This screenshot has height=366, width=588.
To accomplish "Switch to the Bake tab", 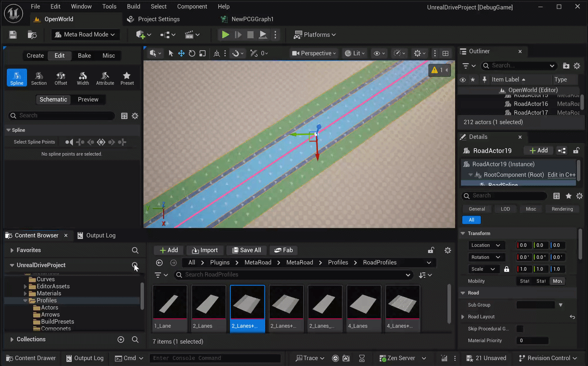I will [x=85, y=56].
